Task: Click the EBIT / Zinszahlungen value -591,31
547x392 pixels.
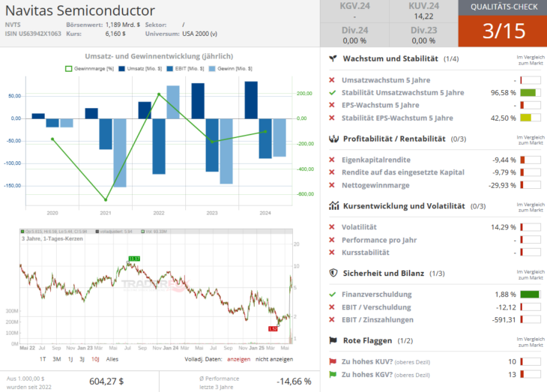Action: tap(504, 320)
